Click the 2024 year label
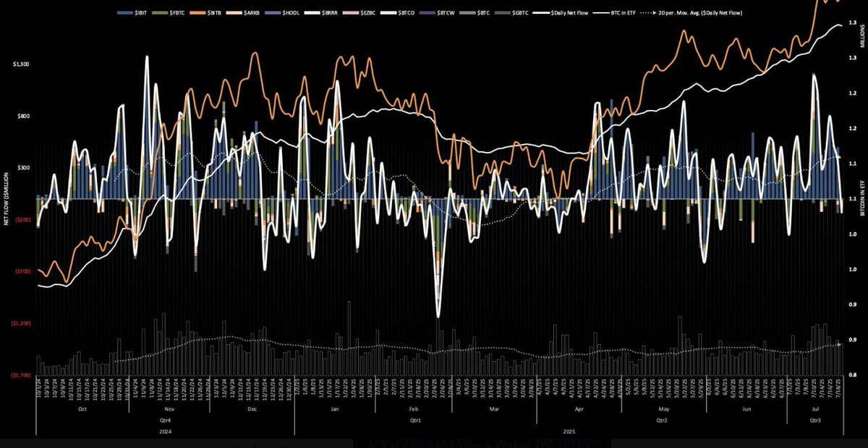Screen dimensions: 868x448 pos(167,430)
